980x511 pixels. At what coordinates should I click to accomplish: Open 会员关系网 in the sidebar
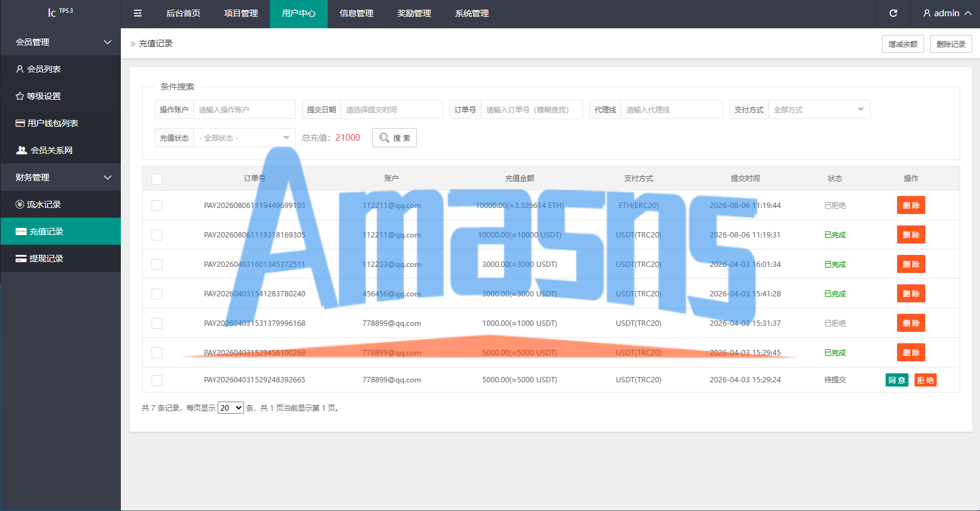pos(61,150)
